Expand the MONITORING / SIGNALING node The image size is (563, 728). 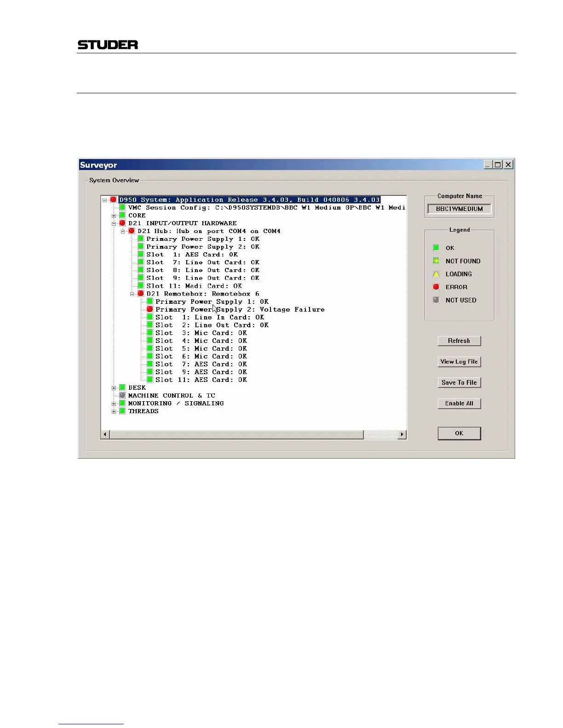click(x=114, y=404)
